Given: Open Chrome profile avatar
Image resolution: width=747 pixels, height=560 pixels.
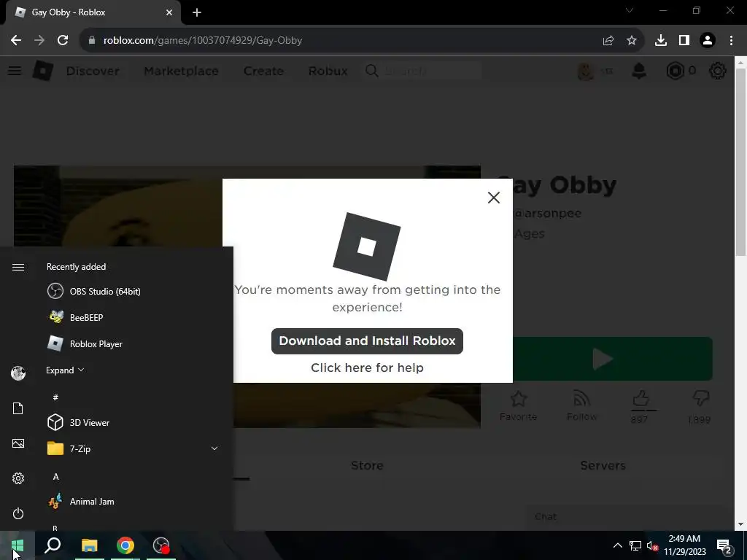Looking at the screenshot, I should pos(708,41).
